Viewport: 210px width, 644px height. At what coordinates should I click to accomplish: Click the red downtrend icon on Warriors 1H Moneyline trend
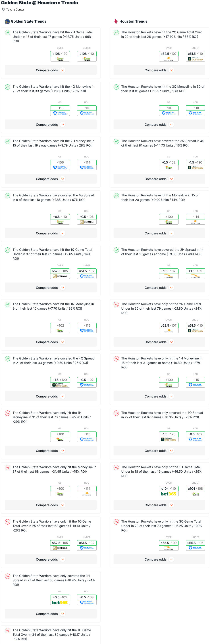[x=8, y=413]
